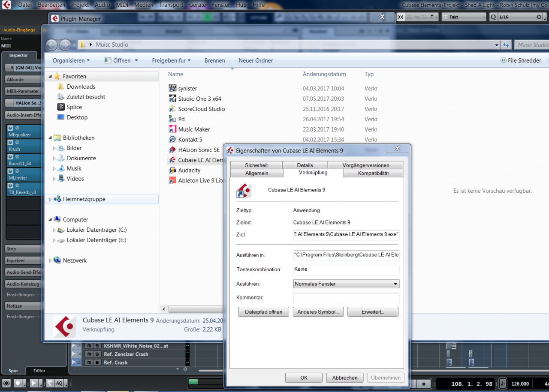Click Cubase snap-to-zero-crossing icon in toolbar
Viewport: 549px width, 392px height.
pos(401,17)
